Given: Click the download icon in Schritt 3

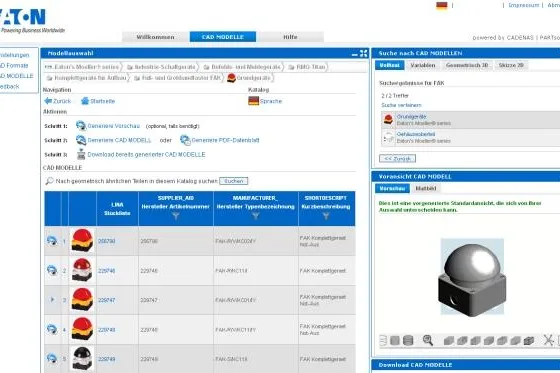Looking at the screenshot, I should tap(81, 154).
